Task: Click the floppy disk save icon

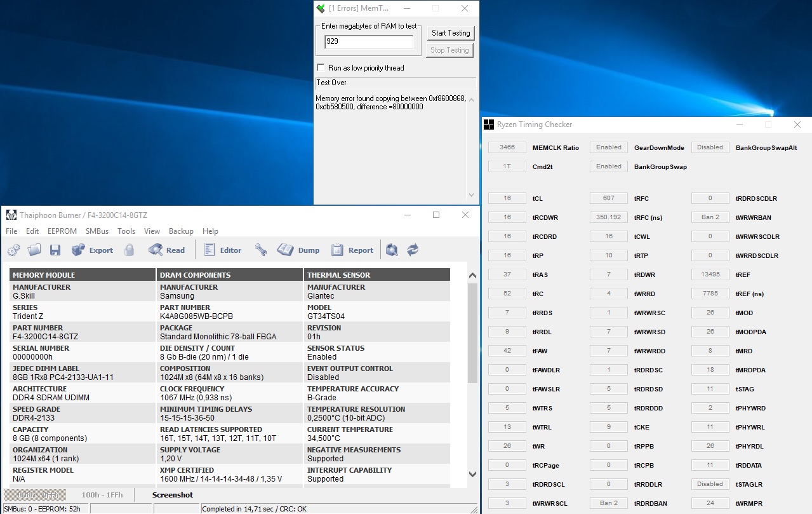Action: [55, 250]
